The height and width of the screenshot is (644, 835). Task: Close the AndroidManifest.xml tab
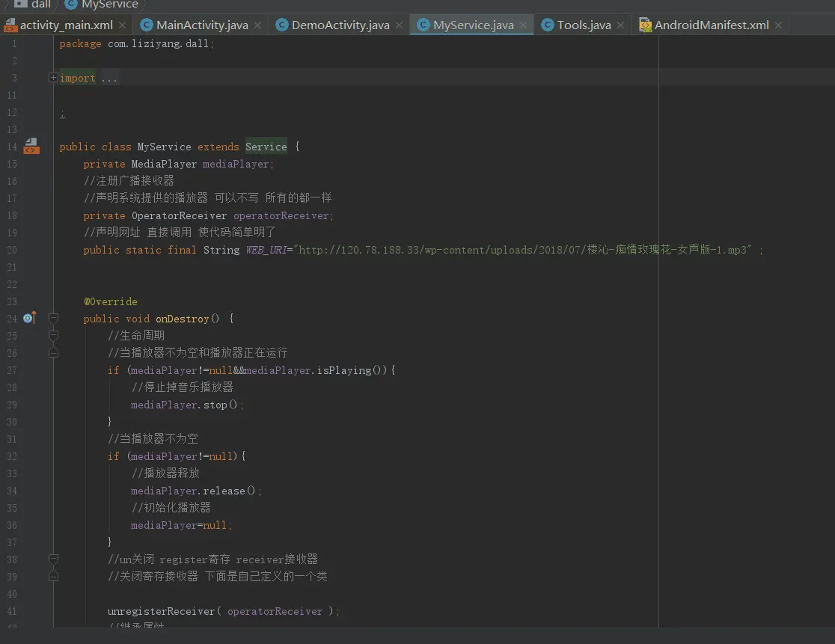tap(779, 25)
